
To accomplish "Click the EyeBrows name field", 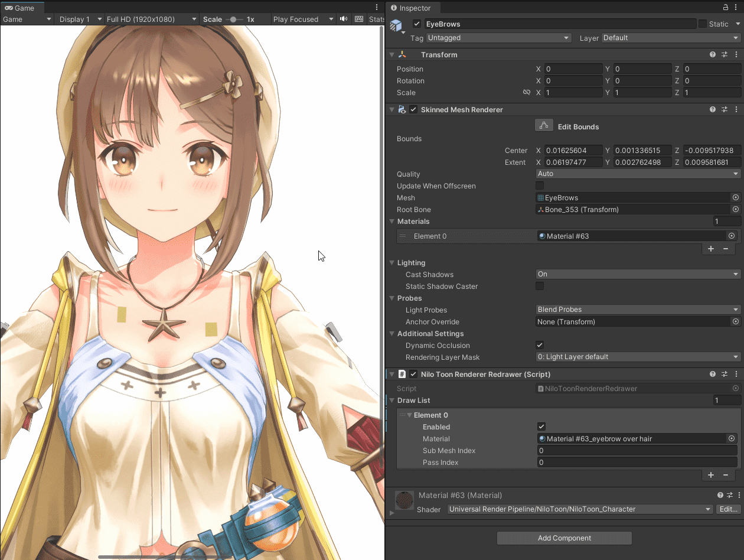I will coord(560,24).
